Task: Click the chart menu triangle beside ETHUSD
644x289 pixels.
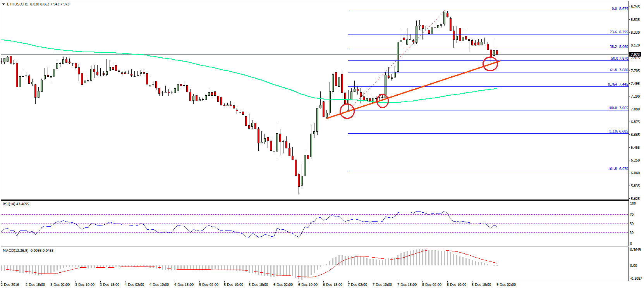Action: (x=4, y=4)
